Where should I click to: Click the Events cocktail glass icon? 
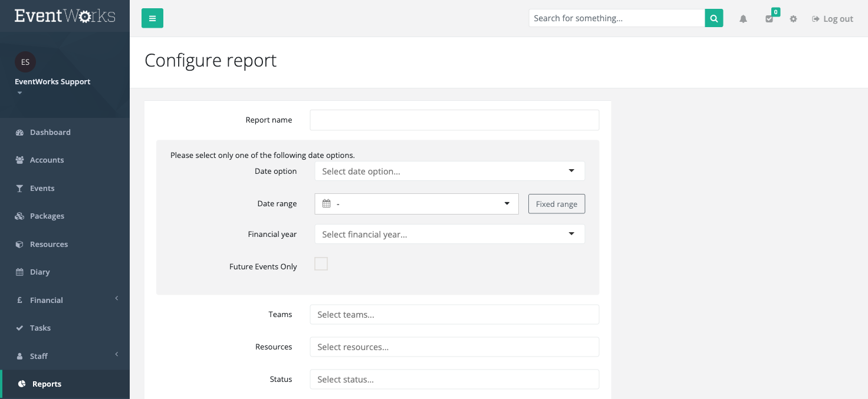coord(19,189)
